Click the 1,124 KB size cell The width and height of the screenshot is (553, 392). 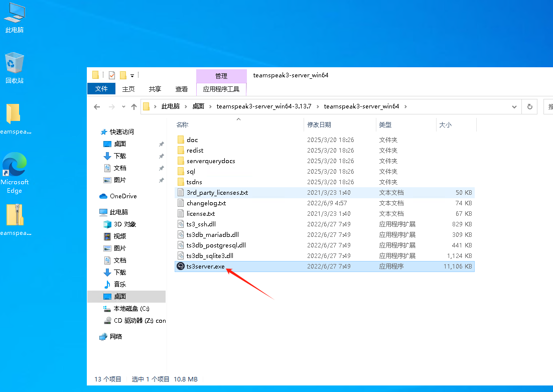(x=459, y=256)
